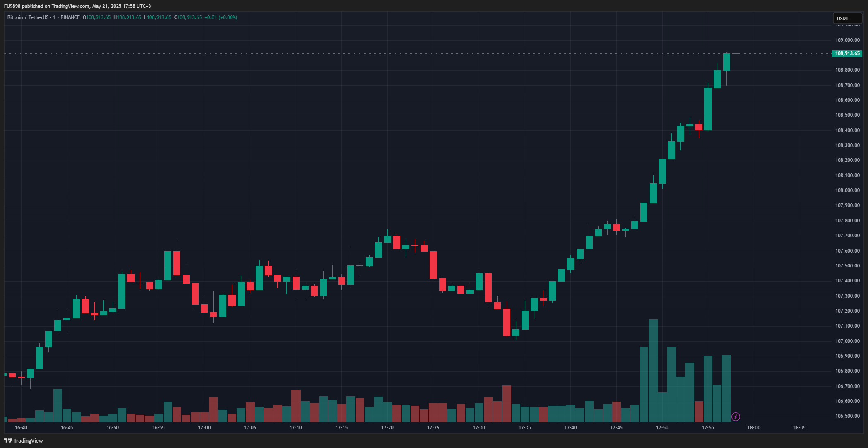Select the 18:00 time axis label
This screenshot has width=868, height=448.
(x=753, y=428)
